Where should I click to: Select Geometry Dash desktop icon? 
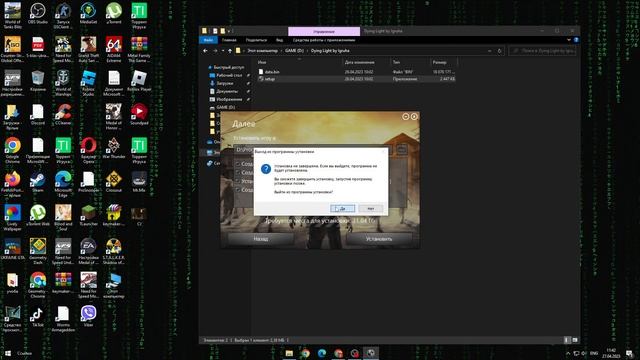(x=38, y=252)
